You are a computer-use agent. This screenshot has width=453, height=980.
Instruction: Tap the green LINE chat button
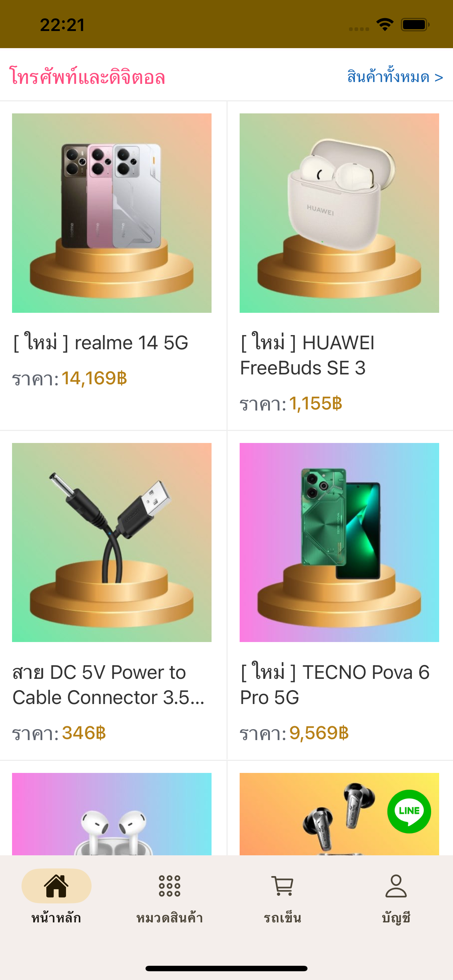409,812
